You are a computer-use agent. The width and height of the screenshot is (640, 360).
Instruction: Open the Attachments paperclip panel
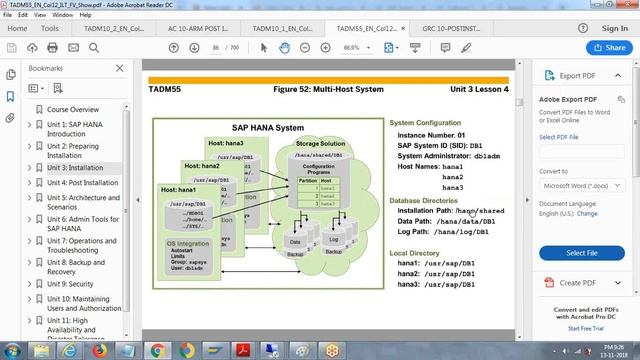(x=11, y=118)
